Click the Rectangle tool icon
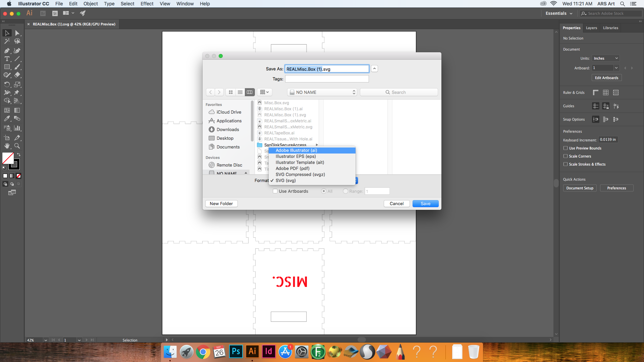The width and height of the screenshot is (644, 362). (x=7, y=66)
